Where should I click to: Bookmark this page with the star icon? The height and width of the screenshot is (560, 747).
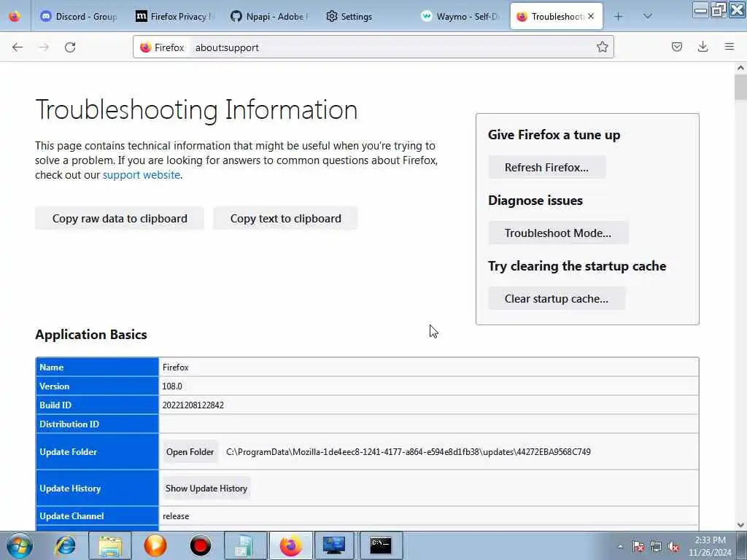pyautogui.click(x=602, y=47)
